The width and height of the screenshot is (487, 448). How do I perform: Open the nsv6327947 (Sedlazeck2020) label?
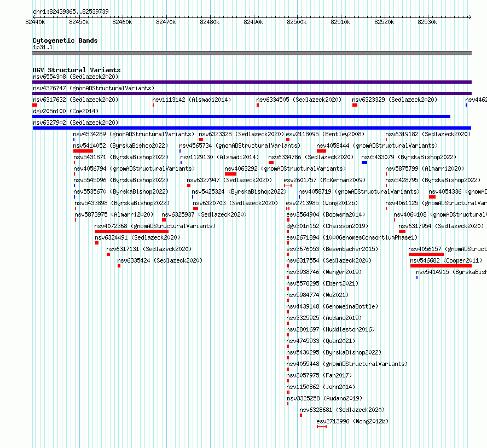tap(229, 180)
